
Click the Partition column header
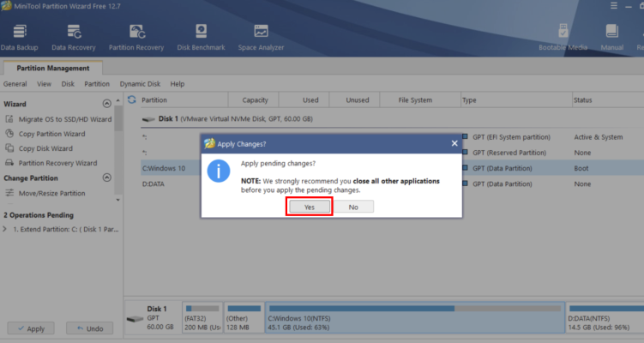click(x=184, y=99)
